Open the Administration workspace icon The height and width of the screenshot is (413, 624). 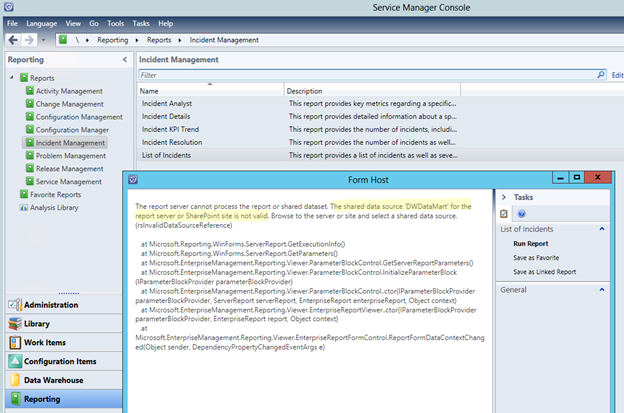(15, 305)
